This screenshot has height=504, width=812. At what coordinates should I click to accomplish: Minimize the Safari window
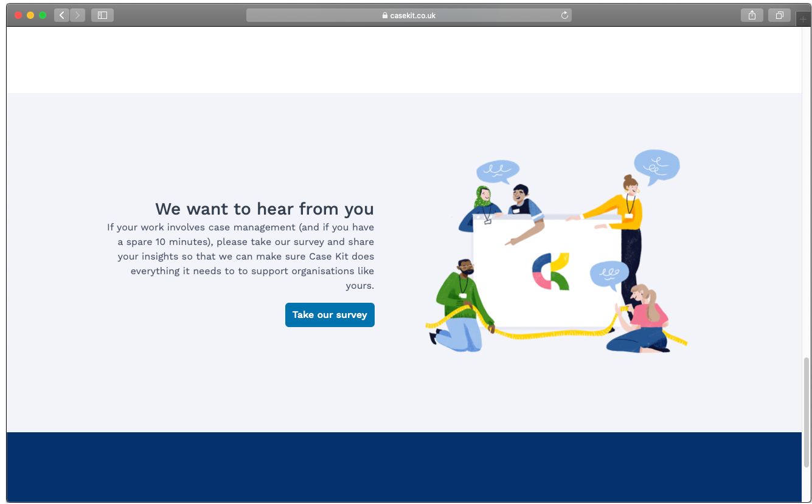30,15
